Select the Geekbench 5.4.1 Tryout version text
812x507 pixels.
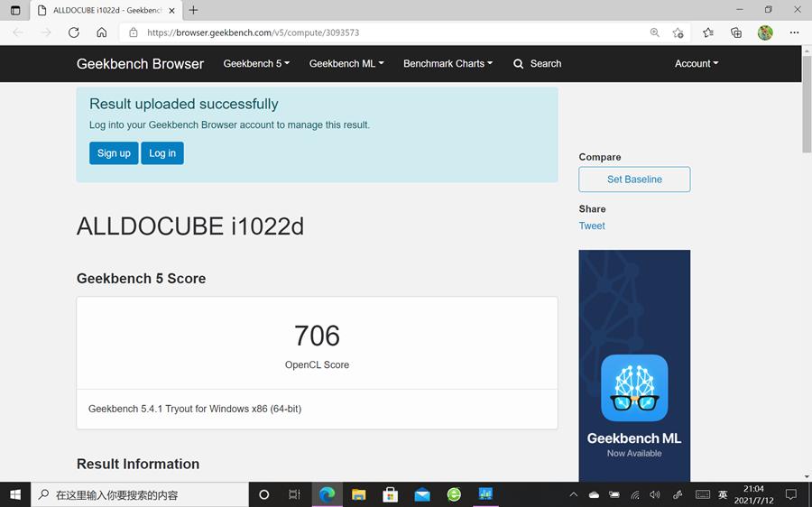195,409
